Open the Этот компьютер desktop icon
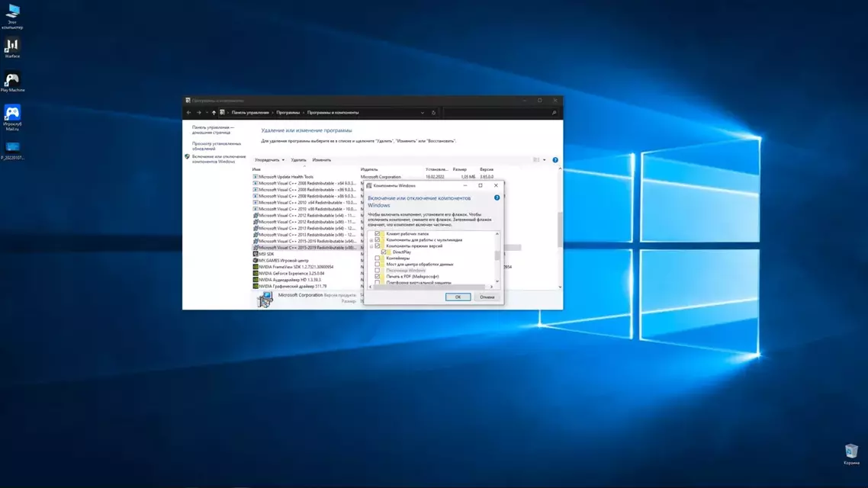This screenshot has height=488, width=868. [12, 17]
